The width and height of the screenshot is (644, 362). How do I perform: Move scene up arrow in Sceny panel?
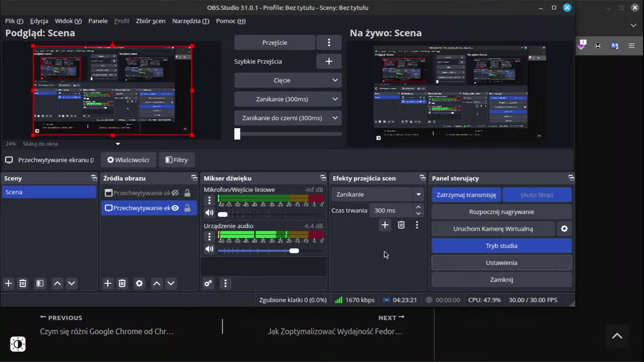click(x=57, y=284)
